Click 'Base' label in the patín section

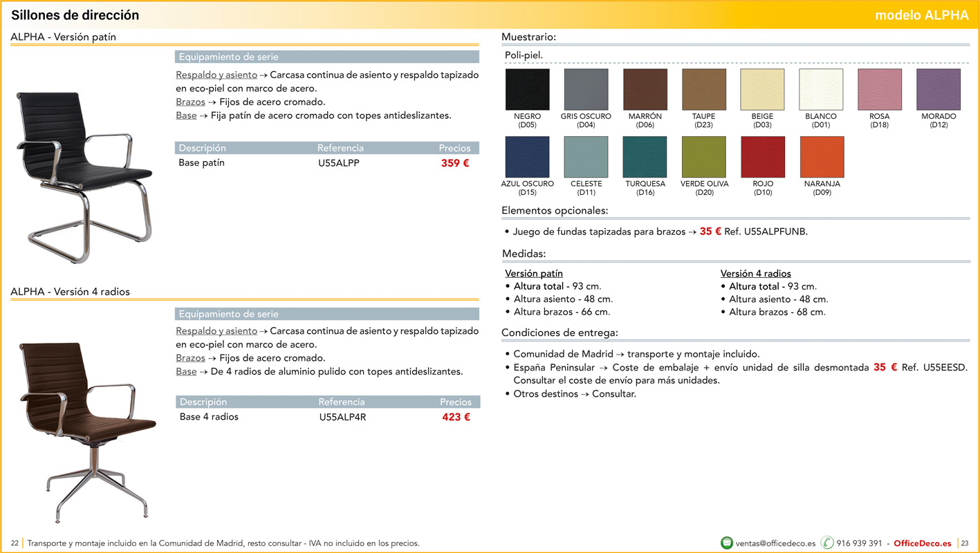[x=186, y=115]
